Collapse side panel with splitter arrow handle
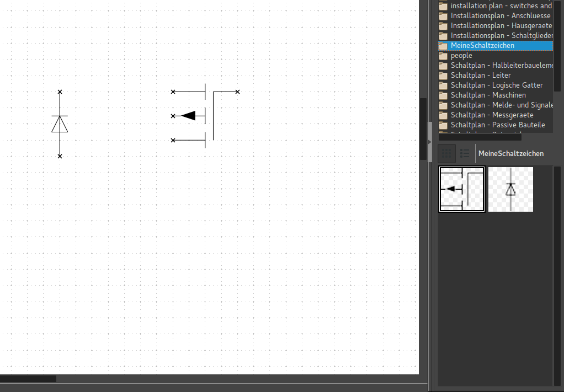564x392 pixels. pos(429,142)
